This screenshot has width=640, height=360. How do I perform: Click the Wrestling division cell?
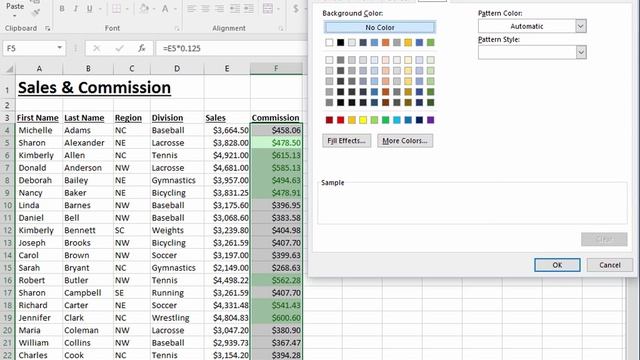(x=177, y=318)
